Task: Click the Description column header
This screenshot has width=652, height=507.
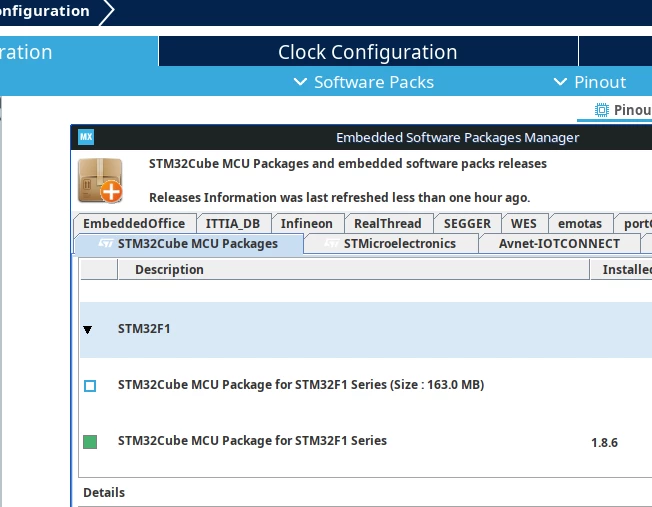Action: click(x=353, y=270)
